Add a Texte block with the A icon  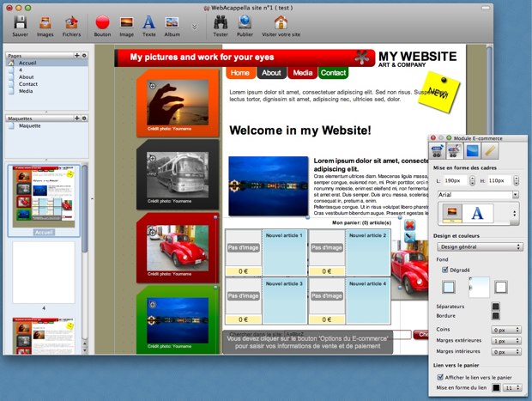point(148,22)
